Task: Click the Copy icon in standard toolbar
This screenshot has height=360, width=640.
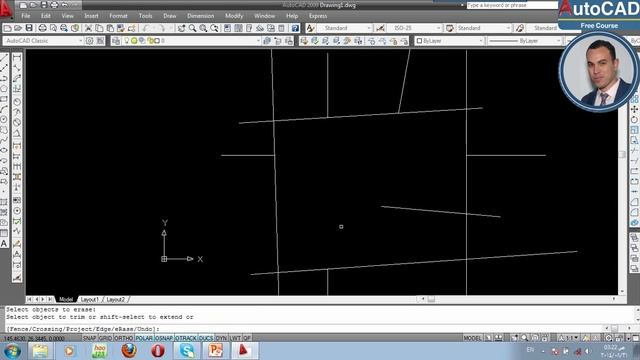Action: (99, 28)
